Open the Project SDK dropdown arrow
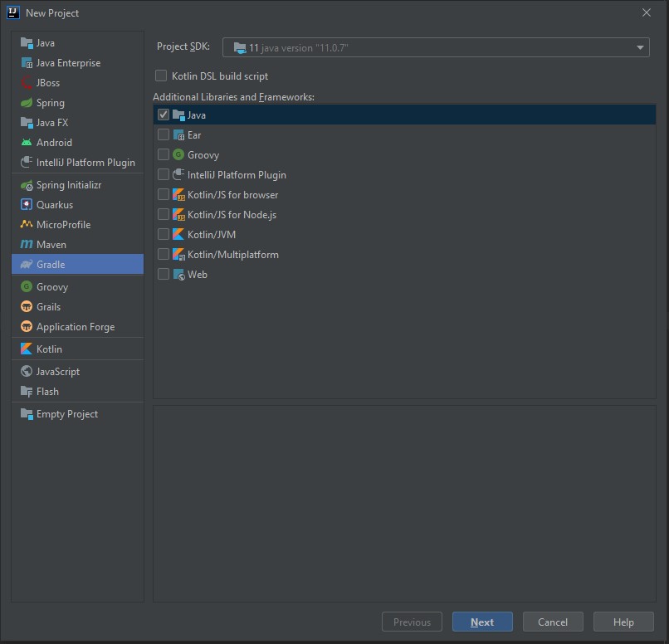Image resolution: width=669 pixels, height=644 pixels. tap(640, 48)
